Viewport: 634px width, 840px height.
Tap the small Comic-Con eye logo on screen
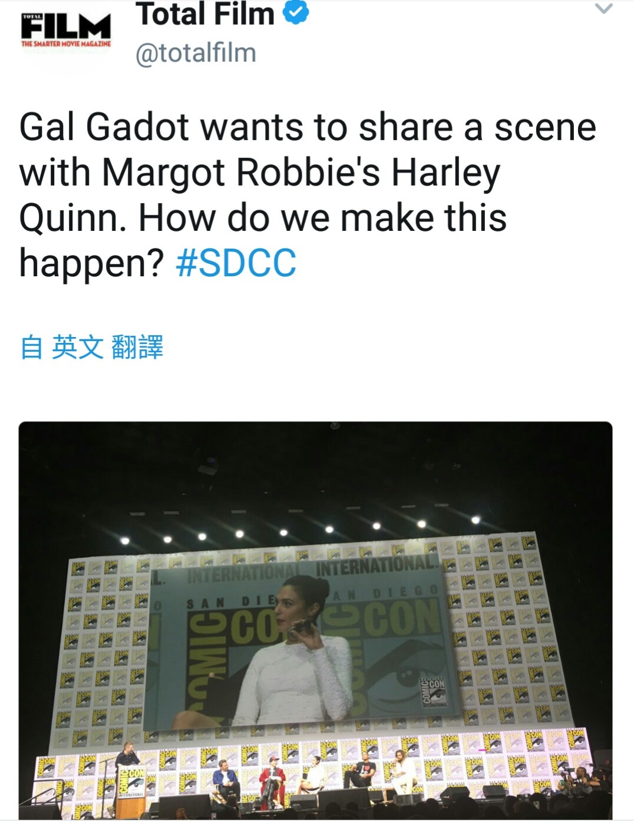click(x=434, y=692)
